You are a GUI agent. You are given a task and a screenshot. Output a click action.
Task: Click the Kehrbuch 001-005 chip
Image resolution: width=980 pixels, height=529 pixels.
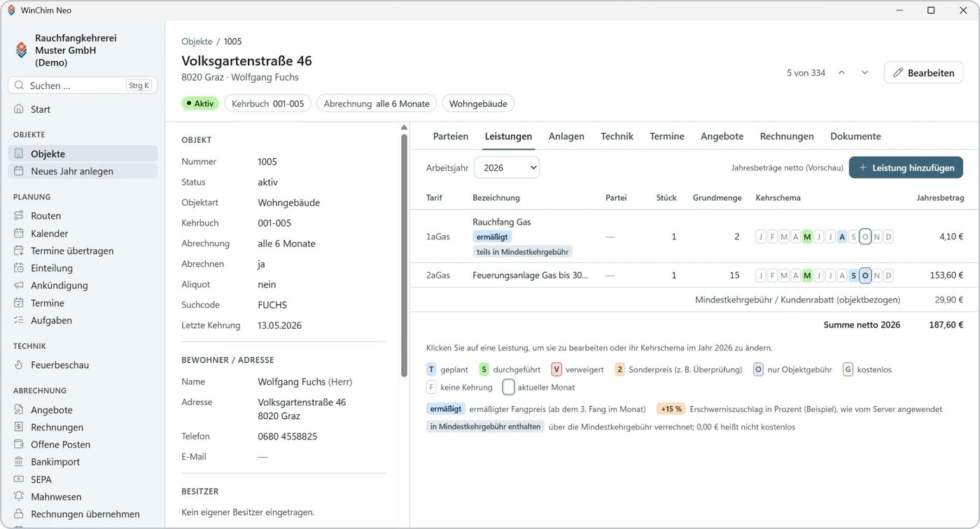tap(267, 104)
